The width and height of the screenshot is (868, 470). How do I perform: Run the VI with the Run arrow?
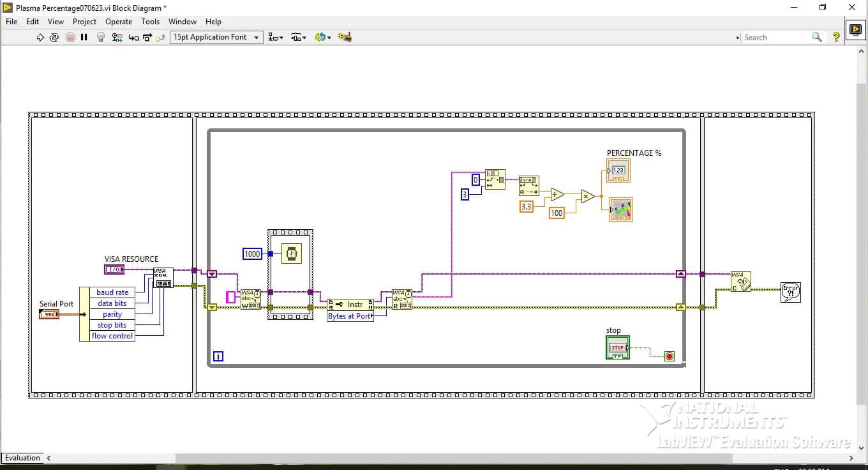click(x=40, y=37)
